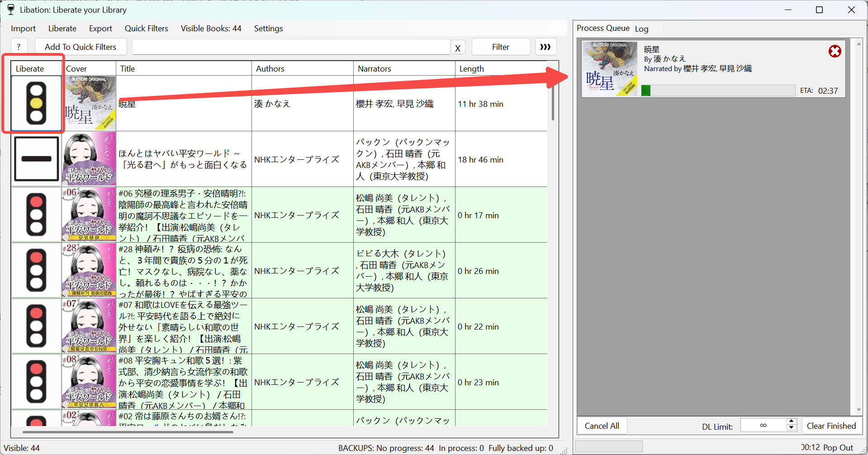Open the 暁星 cover in the book list
Screen dimensions: 868x455
pyautogui.click(x=89, y=103)
